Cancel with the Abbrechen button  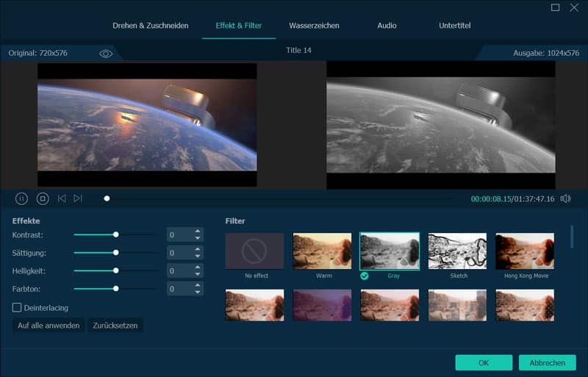point(547,363)
